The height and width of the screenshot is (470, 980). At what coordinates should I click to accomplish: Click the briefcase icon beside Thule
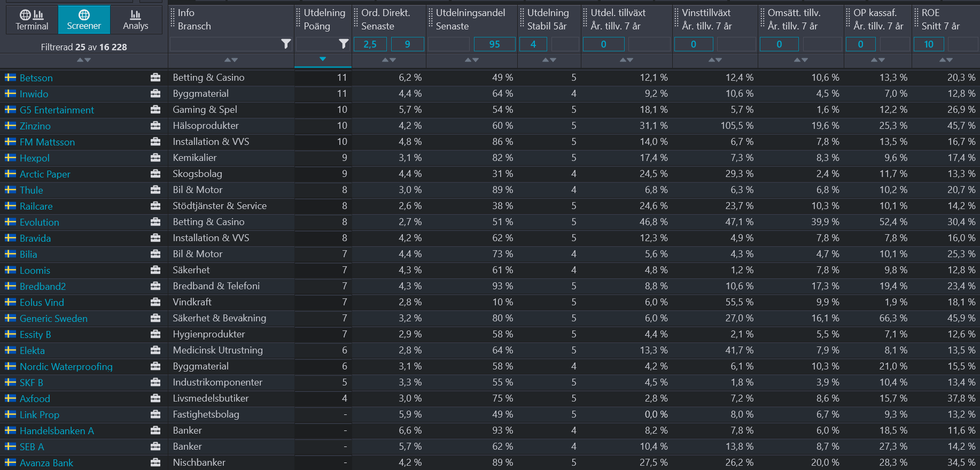point(155,190)
